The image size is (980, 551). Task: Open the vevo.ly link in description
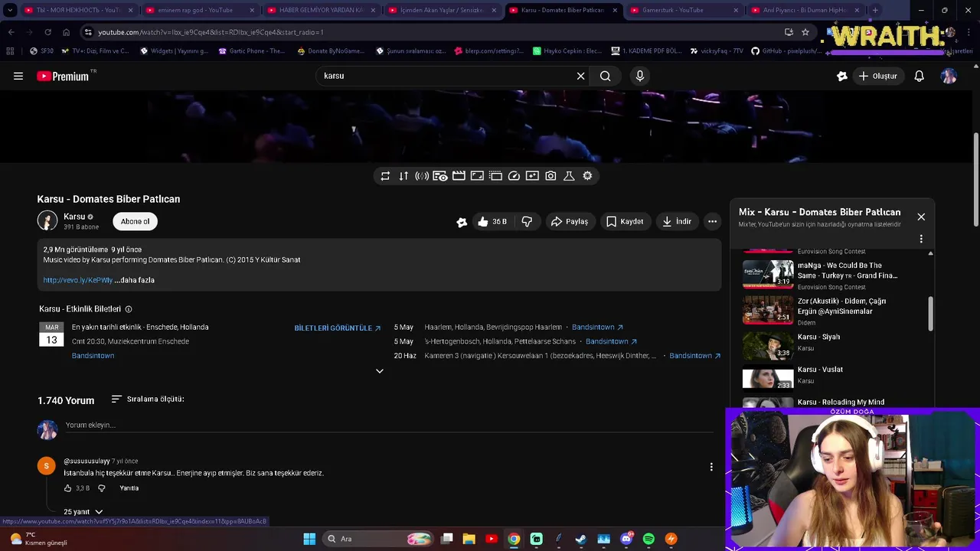click(x=78, y=280)
